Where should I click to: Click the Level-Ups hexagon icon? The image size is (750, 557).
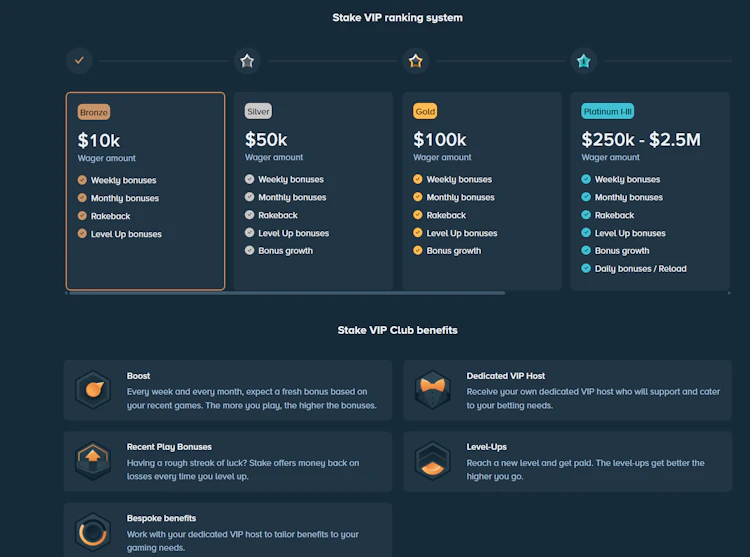click(432, 461)
